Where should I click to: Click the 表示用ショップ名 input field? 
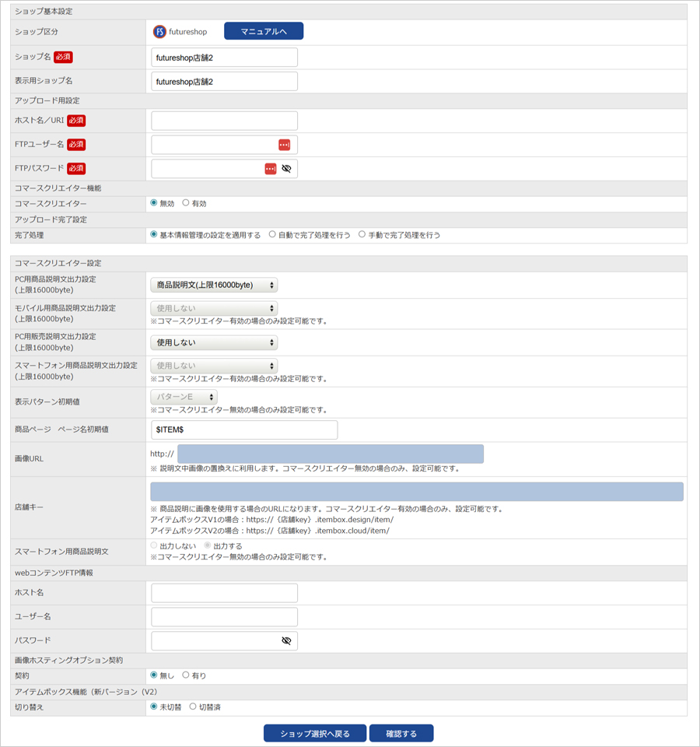(x=224, y=82)
